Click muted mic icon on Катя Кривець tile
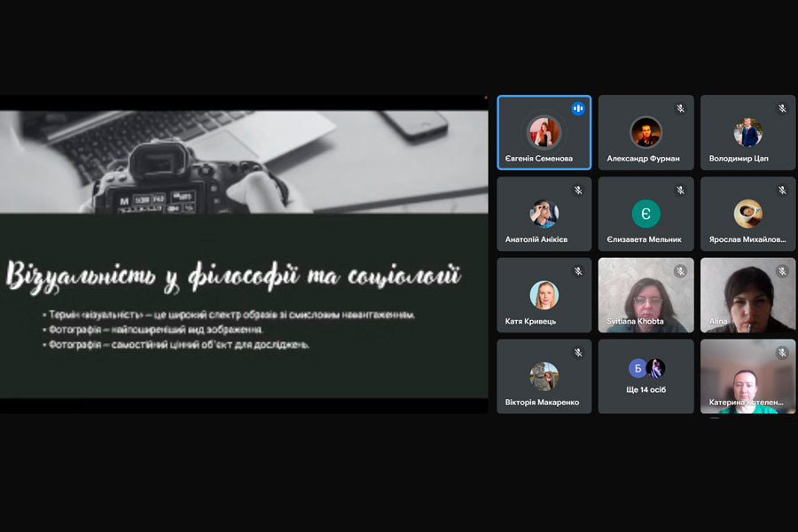This screenshot has height=532, width=798. [x=578, y=271]
